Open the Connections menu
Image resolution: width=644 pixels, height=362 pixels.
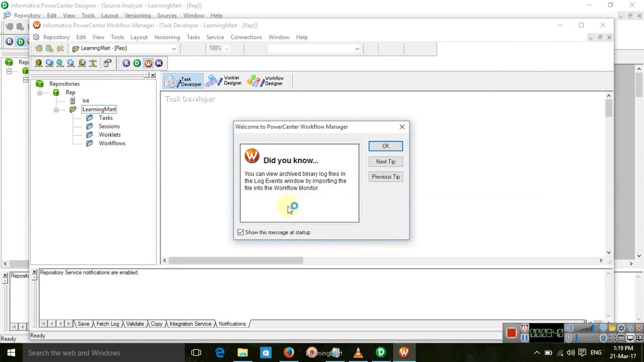246,37
